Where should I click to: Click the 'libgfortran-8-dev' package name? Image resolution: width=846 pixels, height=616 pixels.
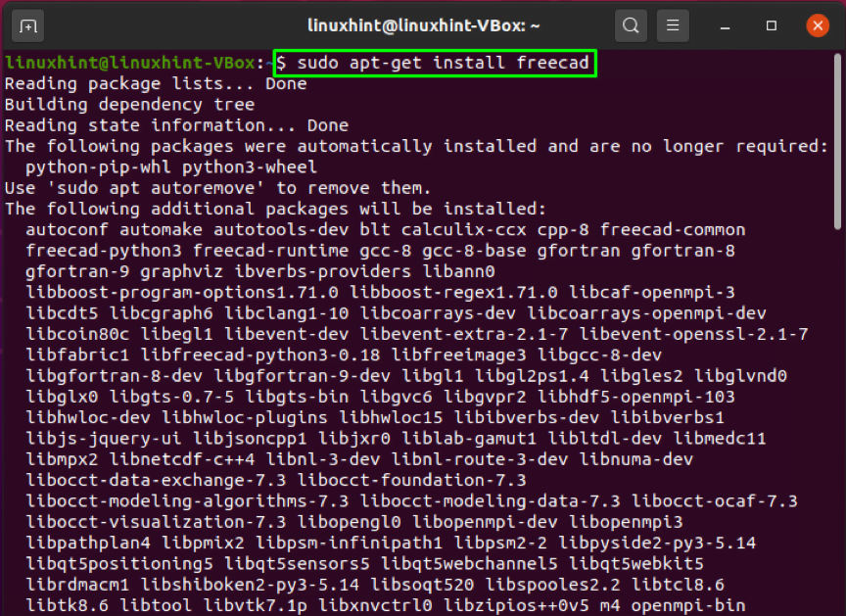tap(114, 376)
